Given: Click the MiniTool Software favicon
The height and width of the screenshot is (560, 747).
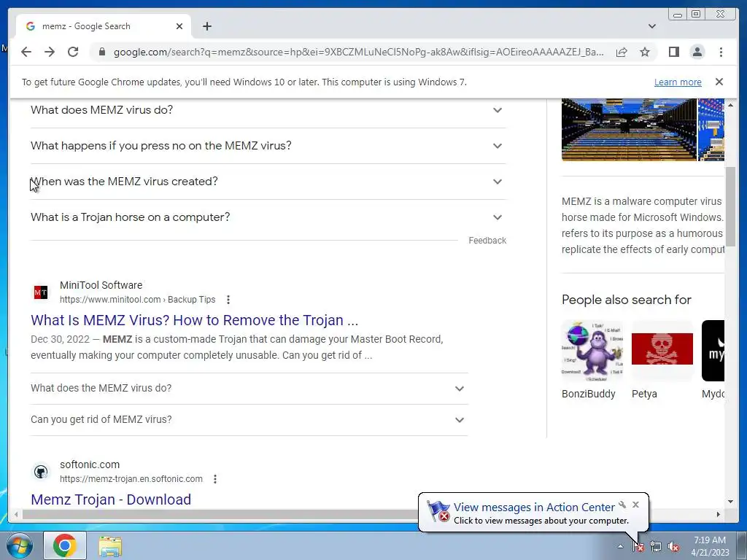Looking at the screenshot, I should tap(41, 292).
